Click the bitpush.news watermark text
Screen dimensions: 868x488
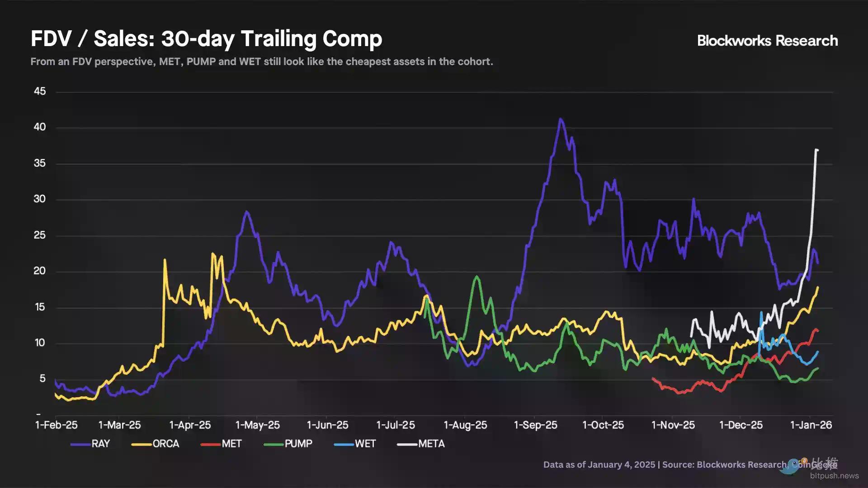[x=834, y=476]
